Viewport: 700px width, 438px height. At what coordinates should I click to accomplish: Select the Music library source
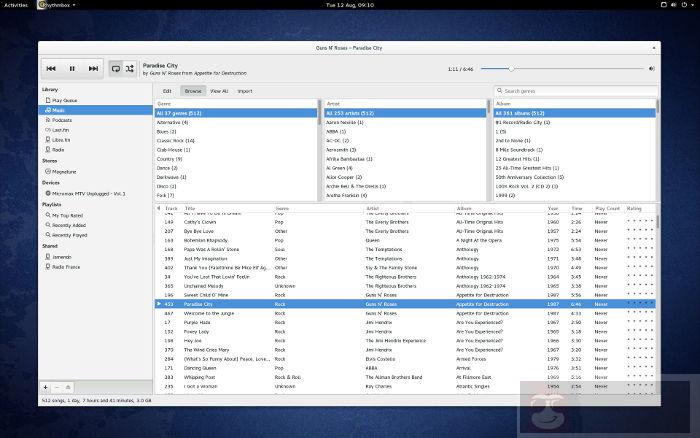coord(95,110)
